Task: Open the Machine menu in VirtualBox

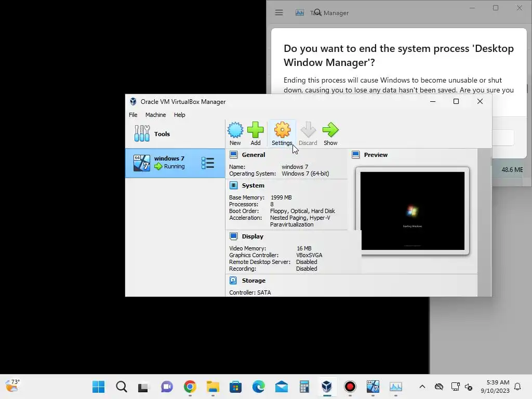Action: click(156, 115)
